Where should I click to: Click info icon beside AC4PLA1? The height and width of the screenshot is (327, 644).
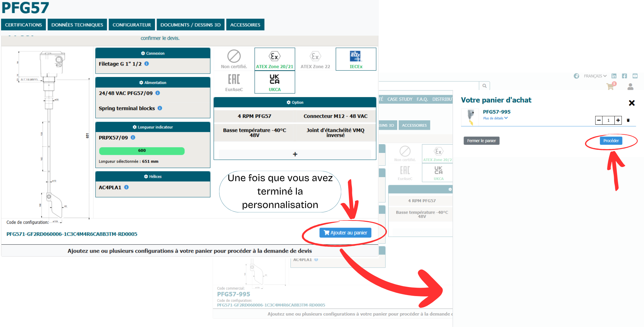(126, 187)
